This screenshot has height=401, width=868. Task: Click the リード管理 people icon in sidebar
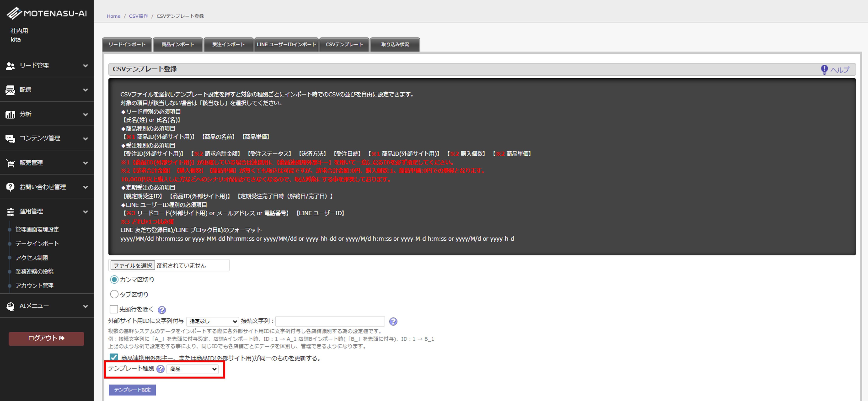point(10,66)
